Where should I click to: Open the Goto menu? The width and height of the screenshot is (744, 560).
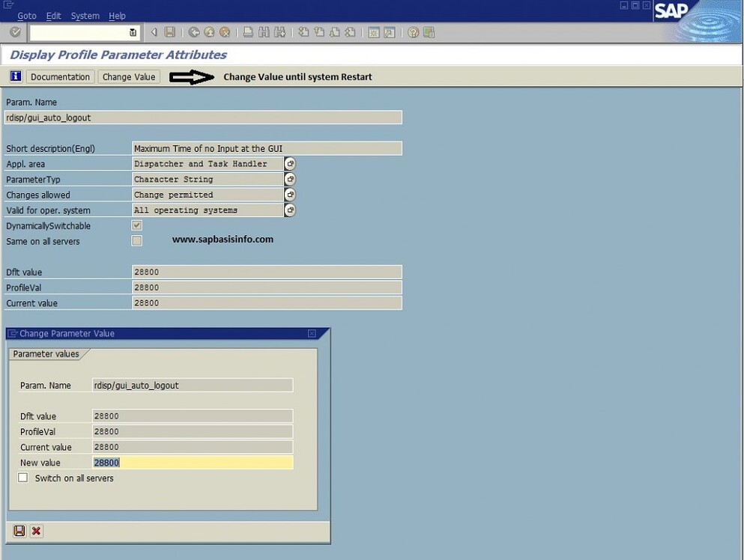pos(26,15)
